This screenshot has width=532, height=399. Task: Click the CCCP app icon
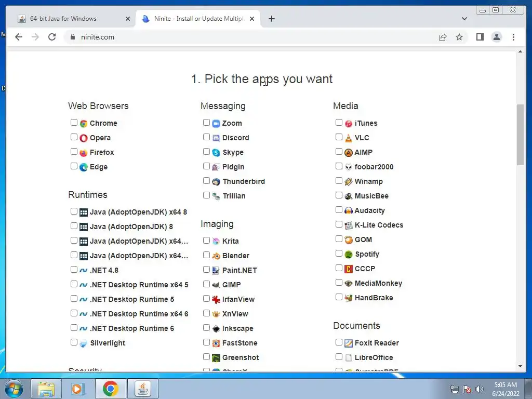pyautogui.click(x=349, y=269)
